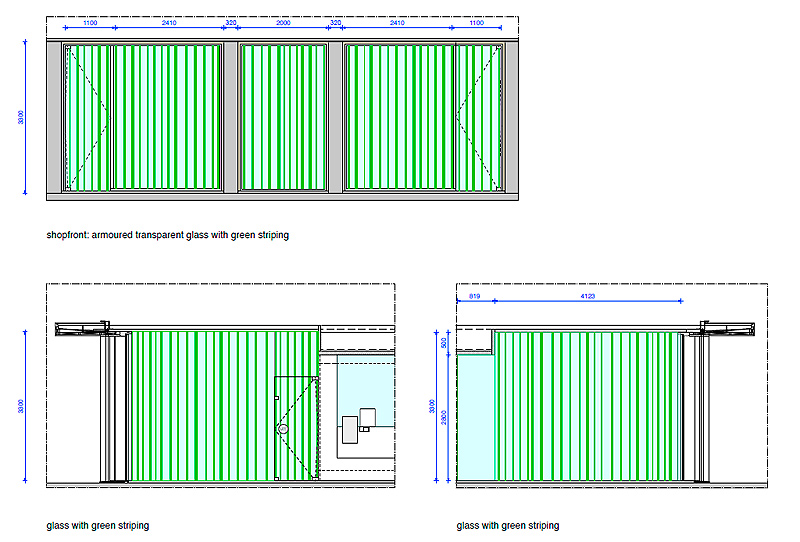This screenshot has width=800, height=542.
Task: Select the 4123 dimension in the side elevation
Action: point(588,296)
